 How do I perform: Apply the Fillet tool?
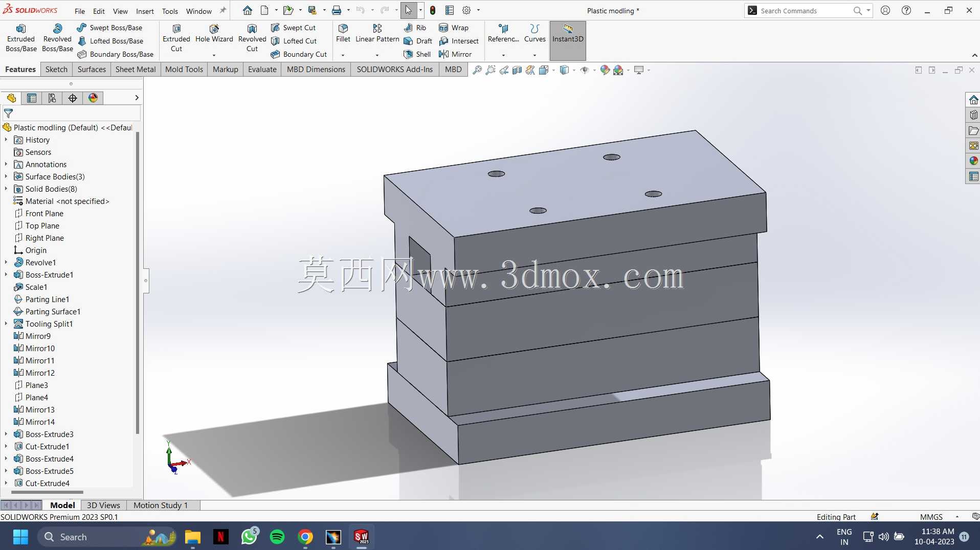[343, 34]
